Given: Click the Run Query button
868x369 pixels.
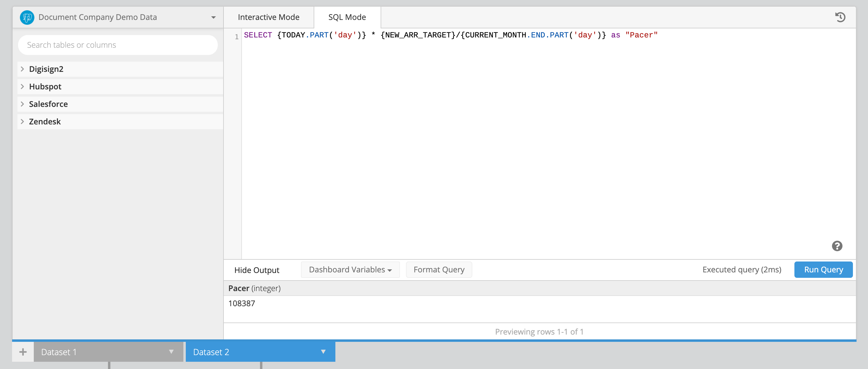Looking at the screenshot, I should pyautogui.click(x=823, y=269).
